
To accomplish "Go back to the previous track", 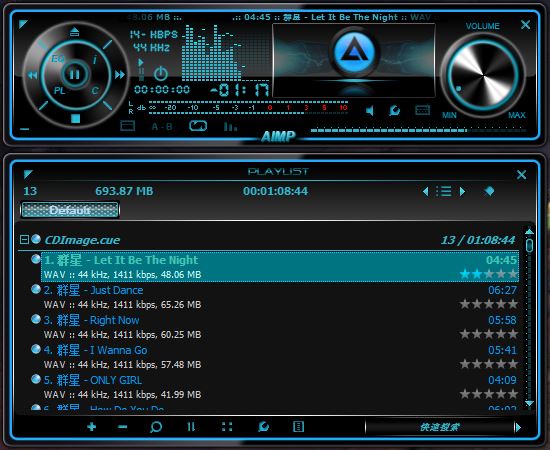I will [x=33, y=75].
